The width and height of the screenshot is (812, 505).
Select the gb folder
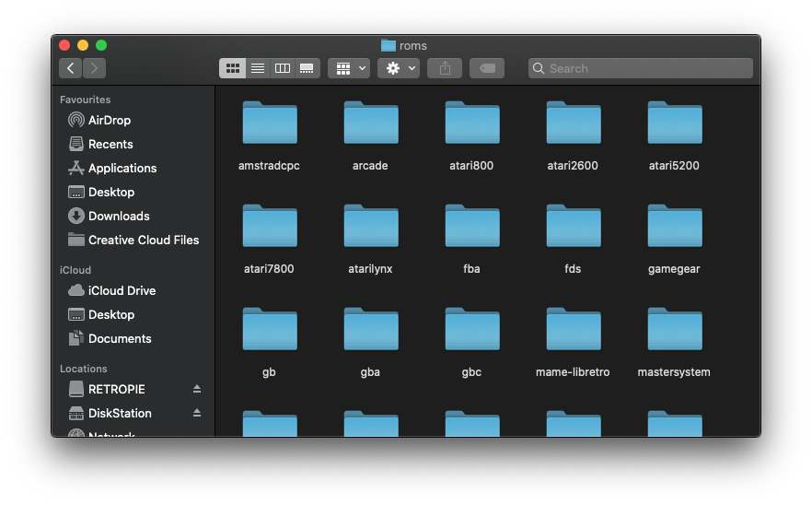click(269, 330)
